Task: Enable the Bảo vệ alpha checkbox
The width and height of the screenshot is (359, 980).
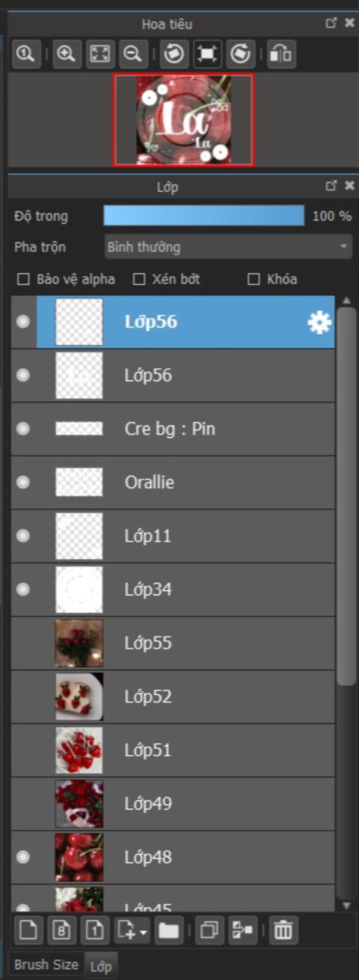Action: (x=23, y=279)
